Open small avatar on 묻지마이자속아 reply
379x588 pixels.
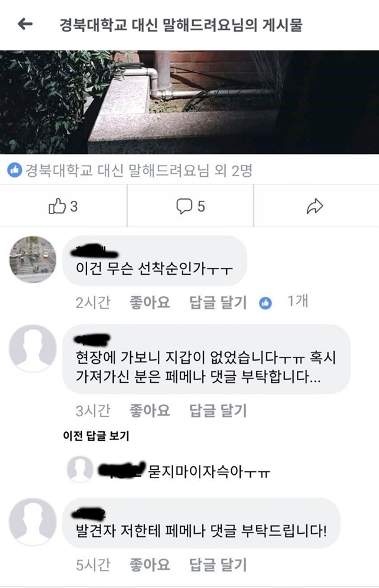(x=80, y=469)
